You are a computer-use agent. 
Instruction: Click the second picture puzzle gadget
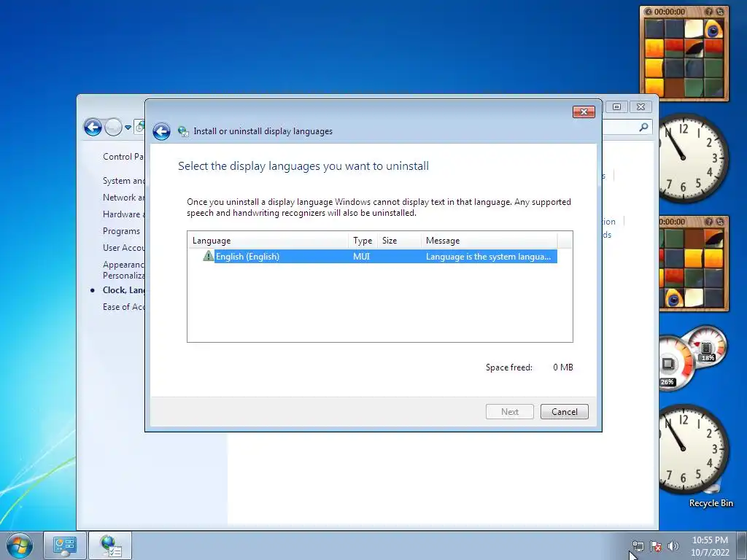[x=694, y=264]
